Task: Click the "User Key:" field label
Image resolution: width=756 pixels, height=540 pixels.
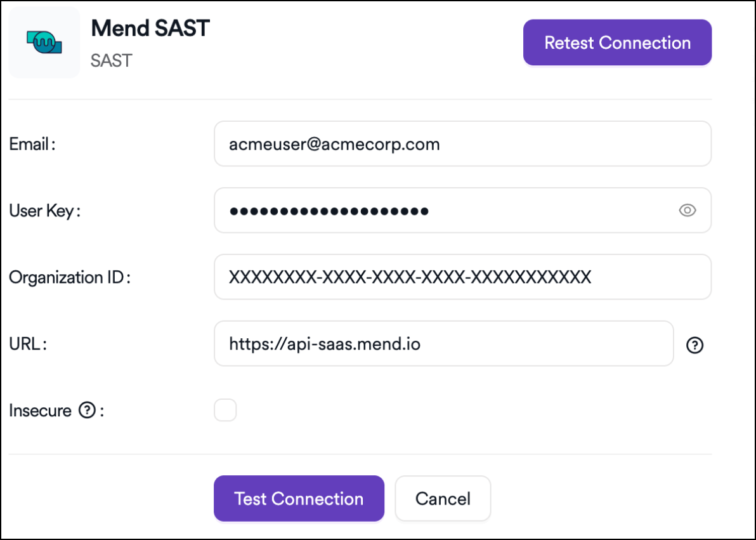Action: (x=44, y=211)
